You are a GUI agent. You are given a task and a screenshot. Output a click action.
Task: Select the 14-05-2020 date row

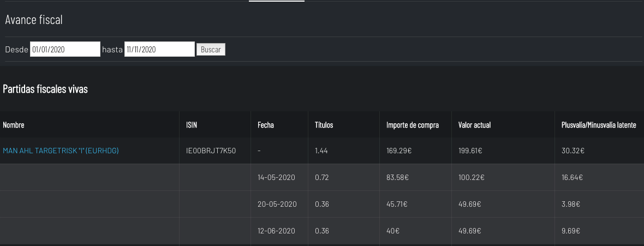322,177
